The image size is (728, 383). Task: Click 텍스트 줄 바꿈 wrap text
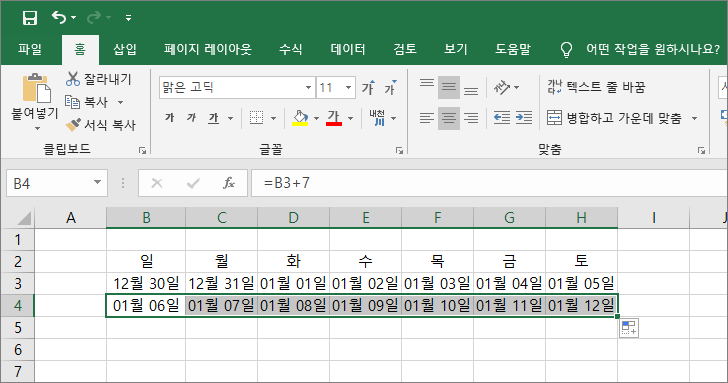596,87
